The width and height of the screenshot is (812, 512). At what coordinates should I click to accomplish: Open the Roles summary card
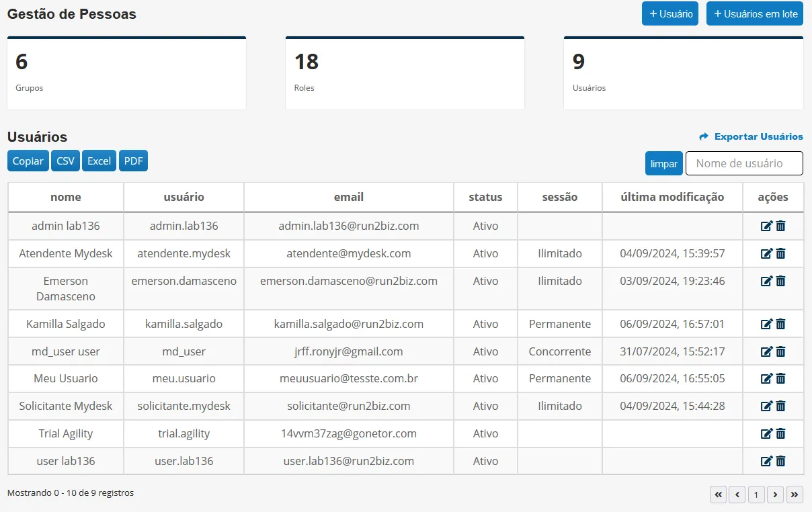click(405, 73)
